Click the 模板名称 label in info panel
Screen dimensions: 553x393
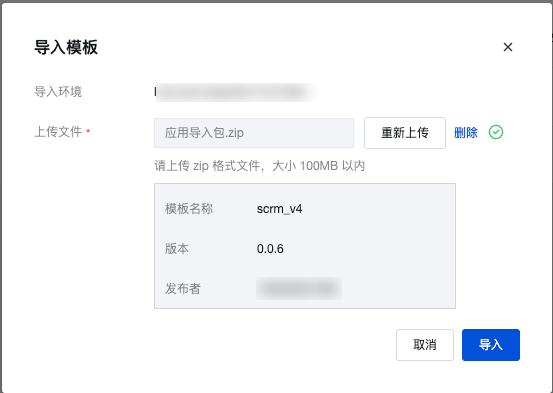(x=189, y=209)
